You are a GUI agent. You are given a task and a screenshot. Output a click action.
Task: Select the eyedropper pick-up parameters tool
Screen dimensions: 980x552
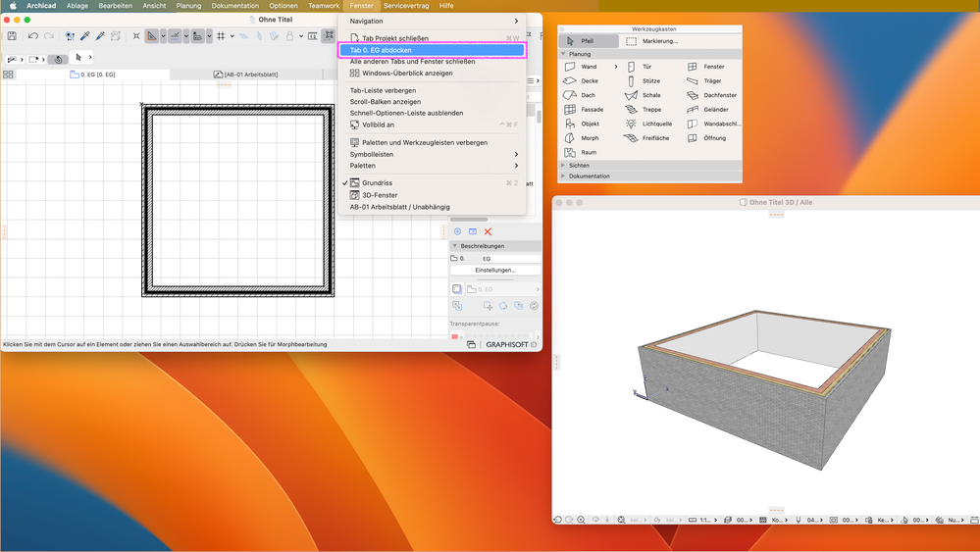click(85, 36)
